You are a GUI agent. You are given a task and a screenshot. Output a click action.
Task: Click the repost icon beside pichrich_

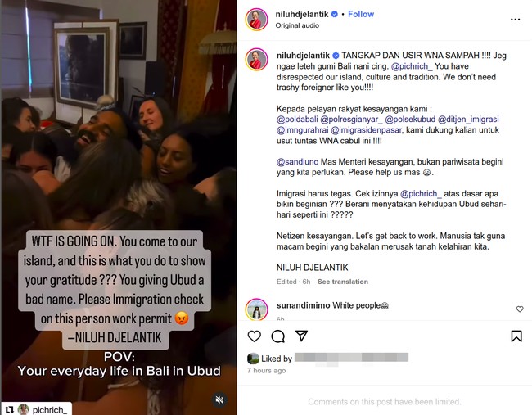(x=10, y=409)
